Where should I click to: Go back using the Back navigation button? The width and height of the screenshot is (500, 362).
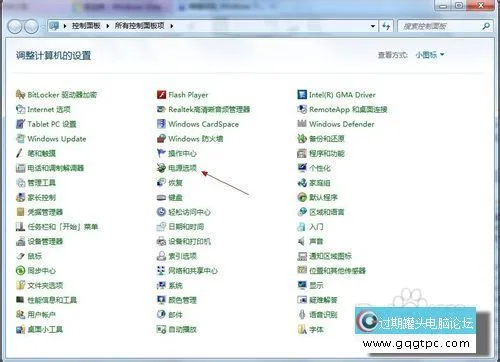(15, 26)
